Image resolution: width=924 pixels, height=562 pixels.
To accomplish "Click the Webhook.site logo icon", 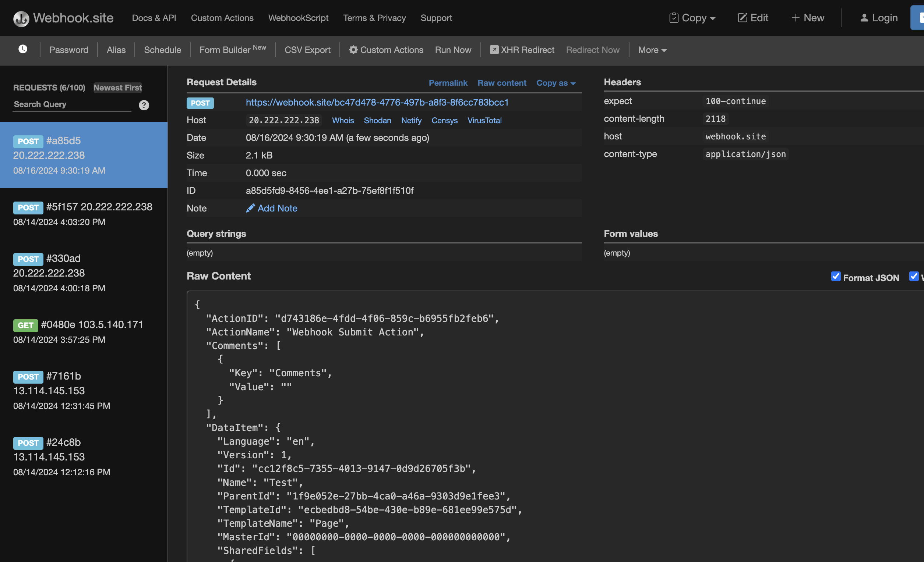I will [21, 18].
